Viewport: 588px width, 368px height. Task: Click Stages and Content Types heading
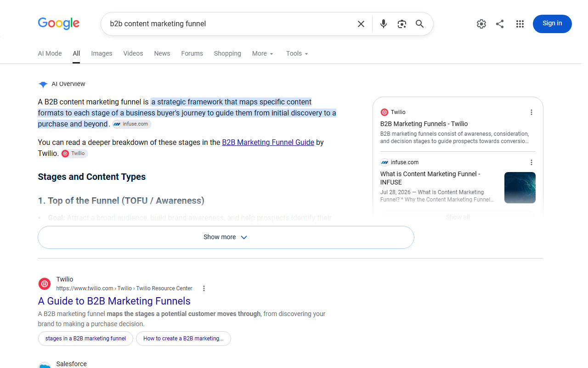(92, 177)
